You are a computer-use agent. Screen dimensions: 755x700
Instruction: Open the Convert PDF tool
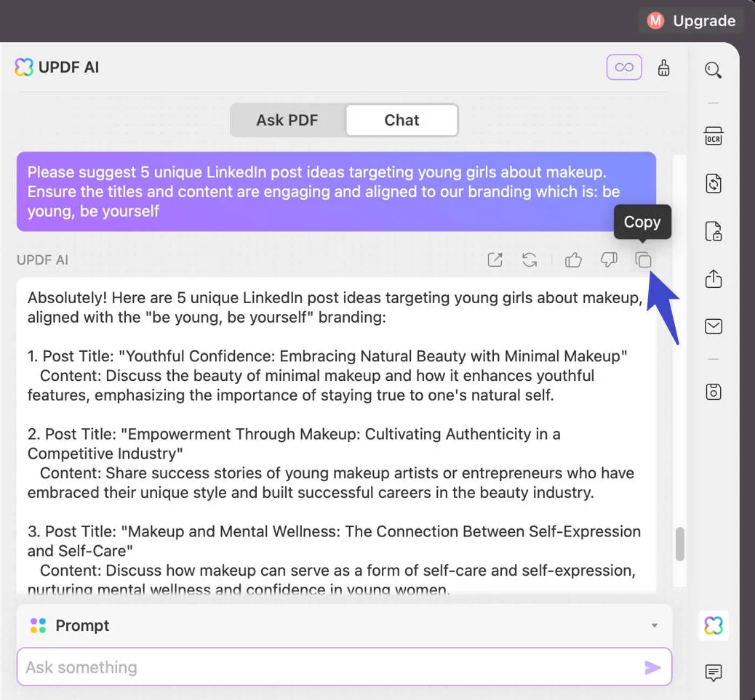(713, 183)
